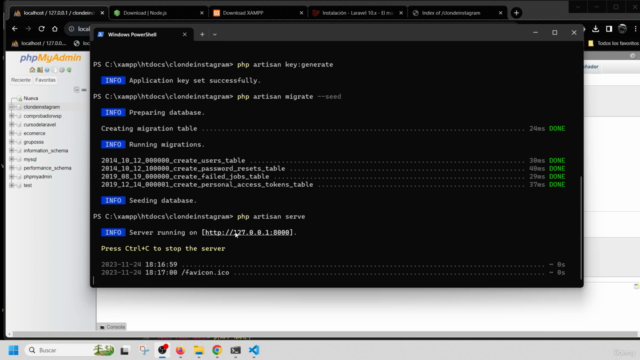
Task: Click the phpMyAdmin logo
Action: [51, 58]
